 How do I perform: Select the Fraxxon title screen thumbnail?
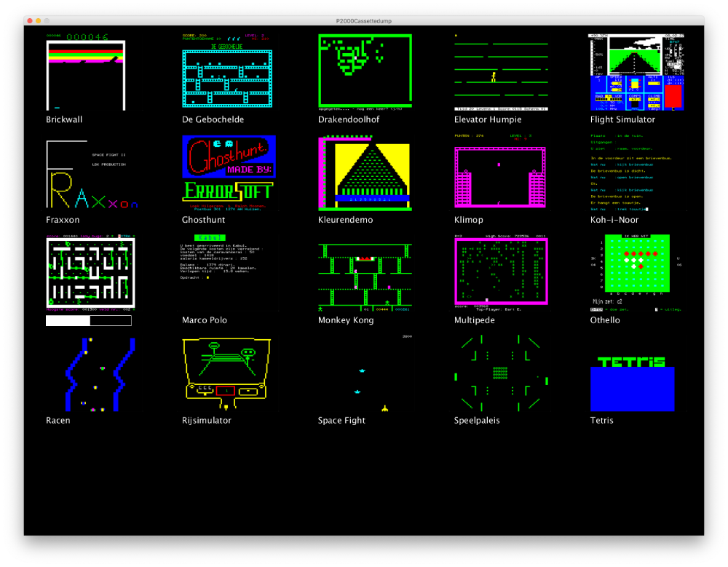coord(91,173)
